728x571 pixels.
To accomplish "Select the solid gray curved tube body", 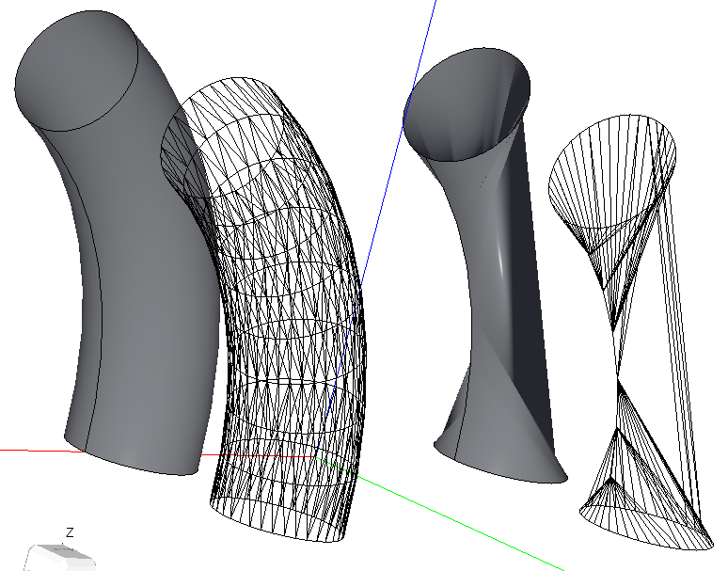I will (141, 282).
